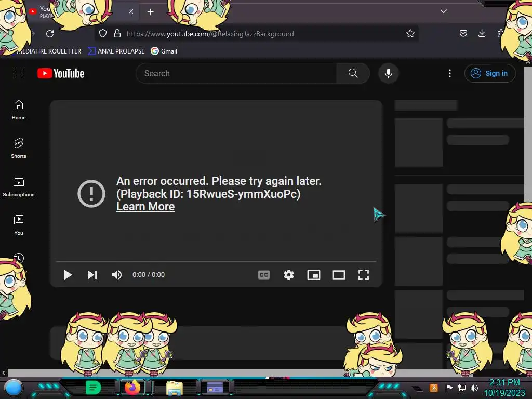Viewport: 532px width, 399px height.
Task: Open the Windows Start orb
Action: click(14, 388)
